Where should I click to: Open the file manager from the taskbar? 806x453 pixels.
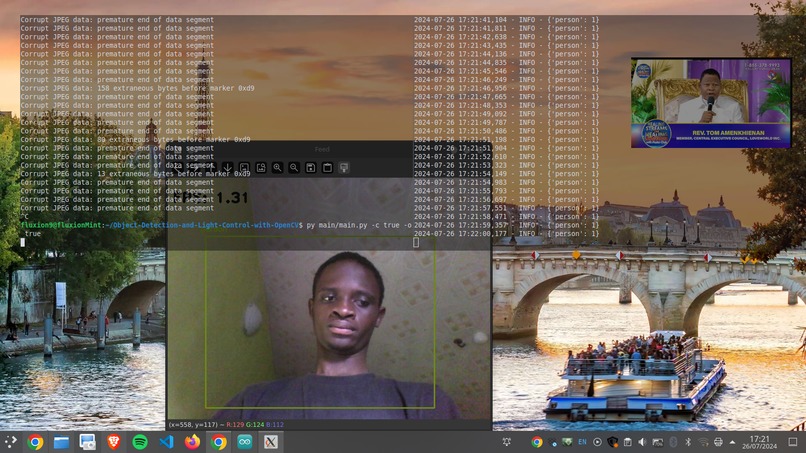click(61, 442)
